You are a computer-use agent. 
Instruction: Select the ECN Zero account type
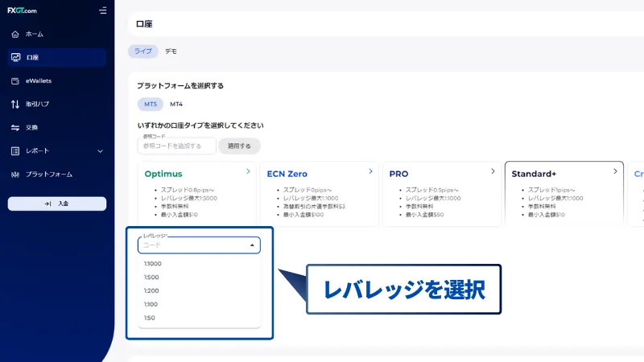coord(320,193)
